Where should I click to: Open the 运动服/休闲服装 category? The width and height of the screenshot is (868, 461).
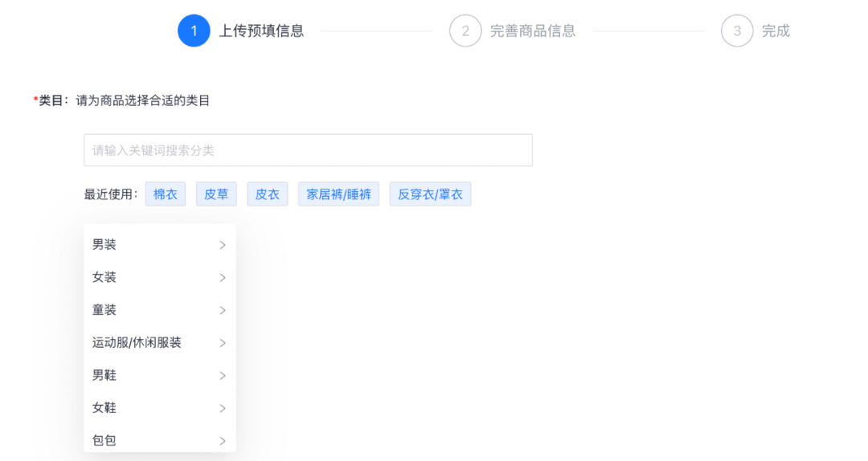click(159, 343)
